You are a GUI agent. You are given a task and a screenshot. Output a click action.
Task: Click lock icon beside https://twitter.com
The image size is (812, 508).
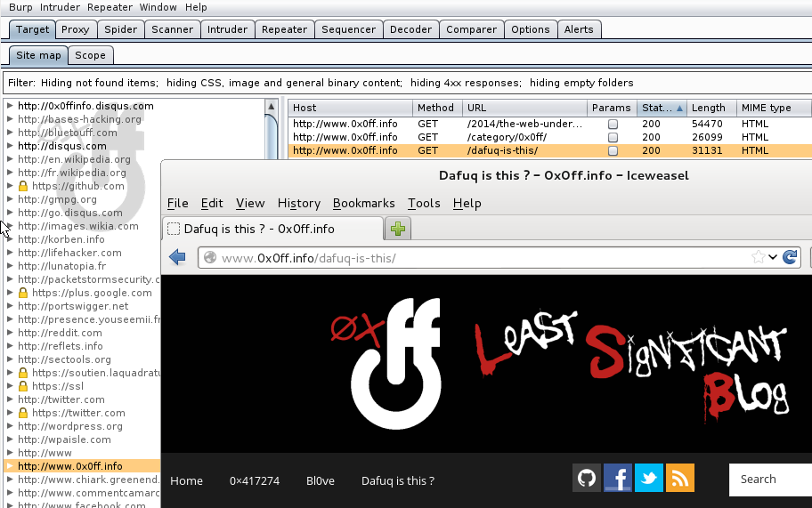23,413
